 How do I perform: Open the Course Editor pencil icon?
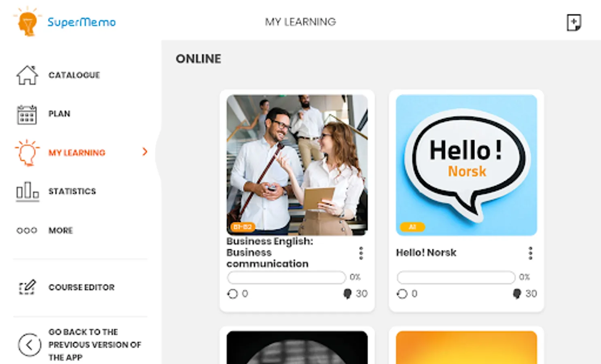coord(27,287)
